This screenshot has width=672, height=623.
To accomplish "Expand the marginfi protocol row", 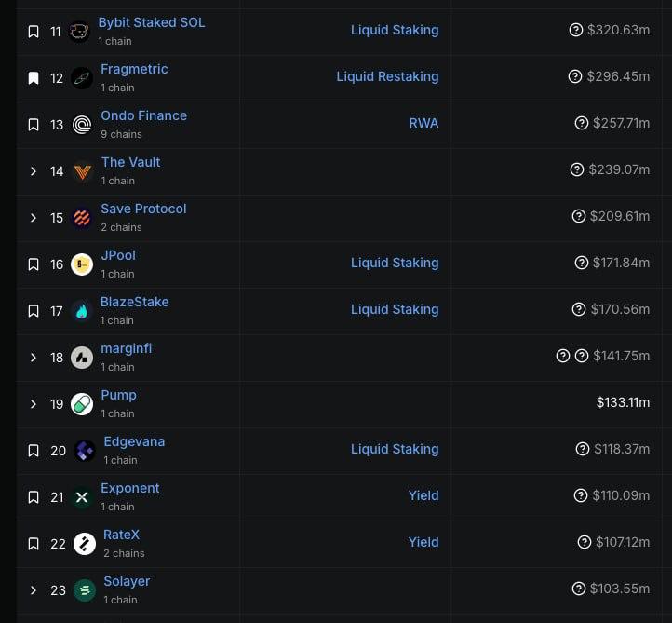I will 34,358.
